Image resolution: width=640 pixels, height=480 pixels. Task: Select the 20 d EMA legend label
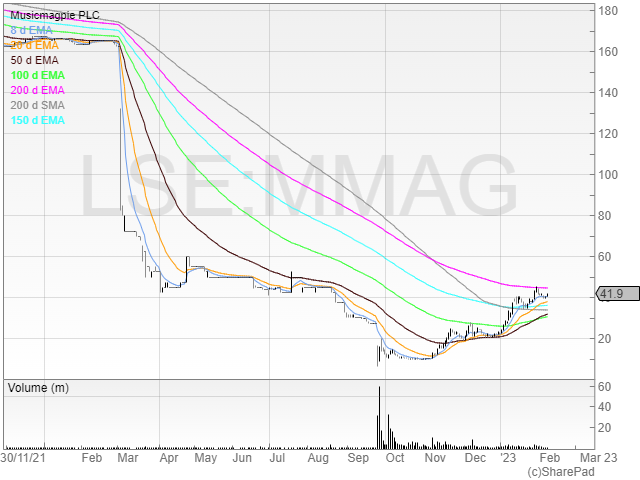tap(35, 45)
